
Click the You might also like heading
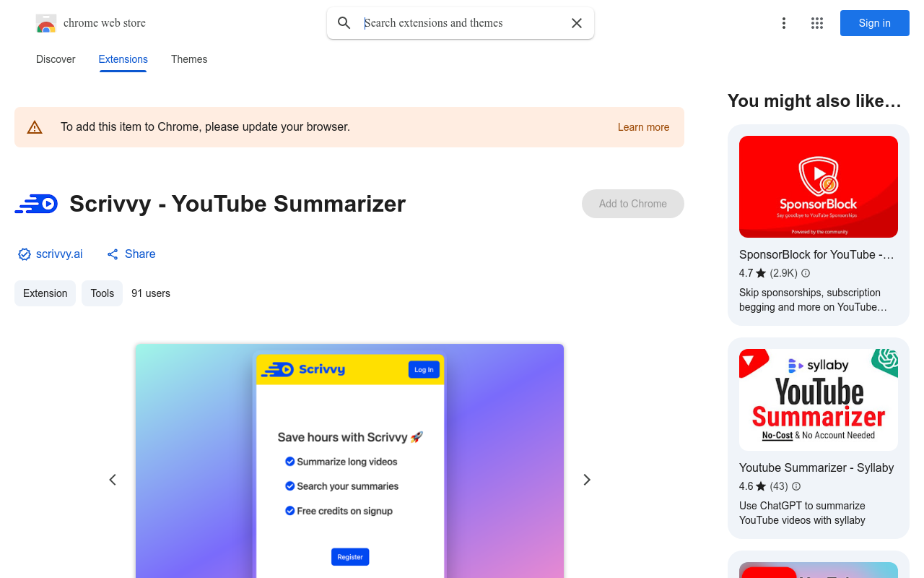tap(814, 101)
